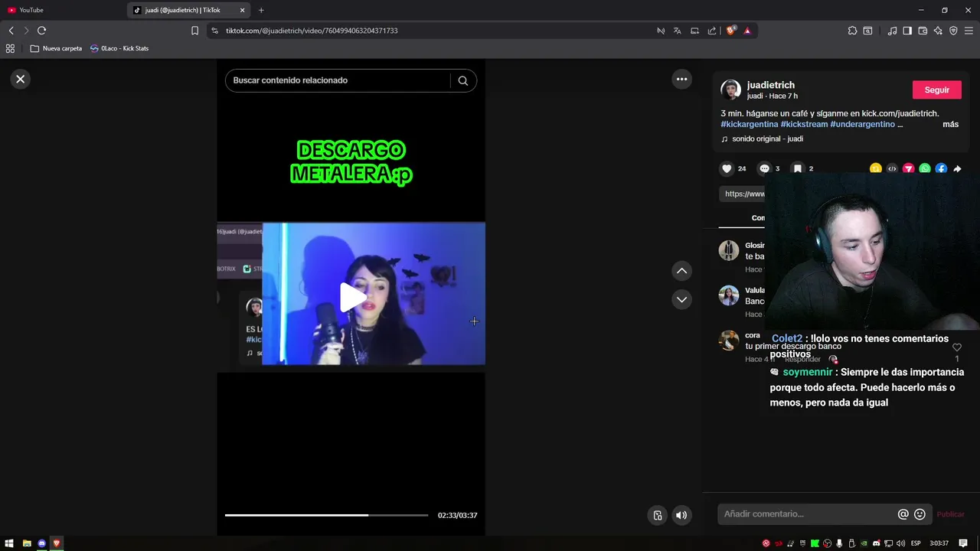Bookmark this page icon in address bar
The width and height of the screenshot is (980, 551).
pyautogui.click(x=194, y=31)
